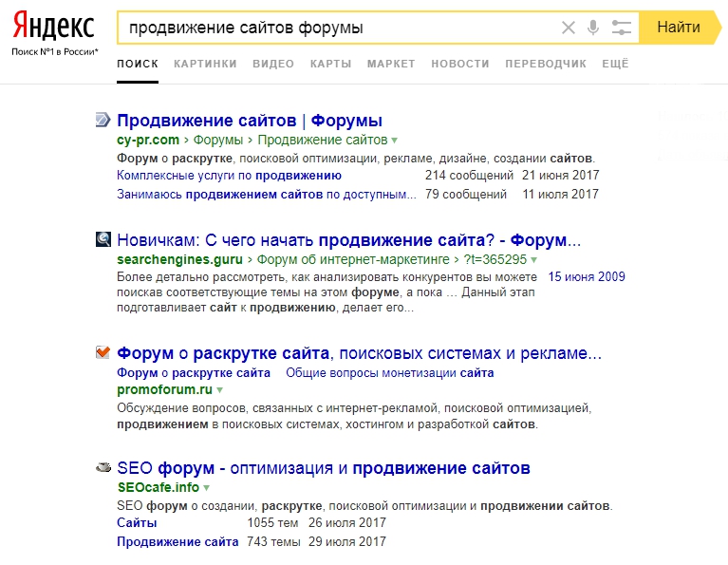Open result Продвижение сайтов | Форумы

coord(250,121)
